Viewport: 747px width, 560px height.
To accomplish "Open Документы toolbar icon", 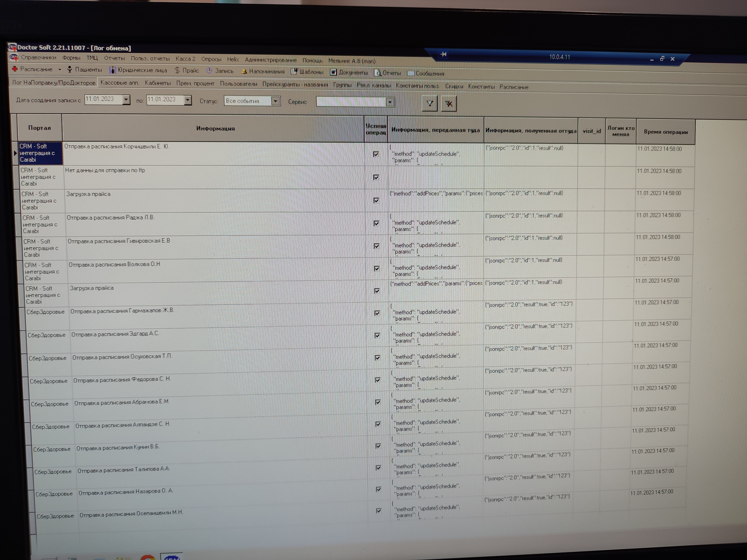I will coord(333,72).
